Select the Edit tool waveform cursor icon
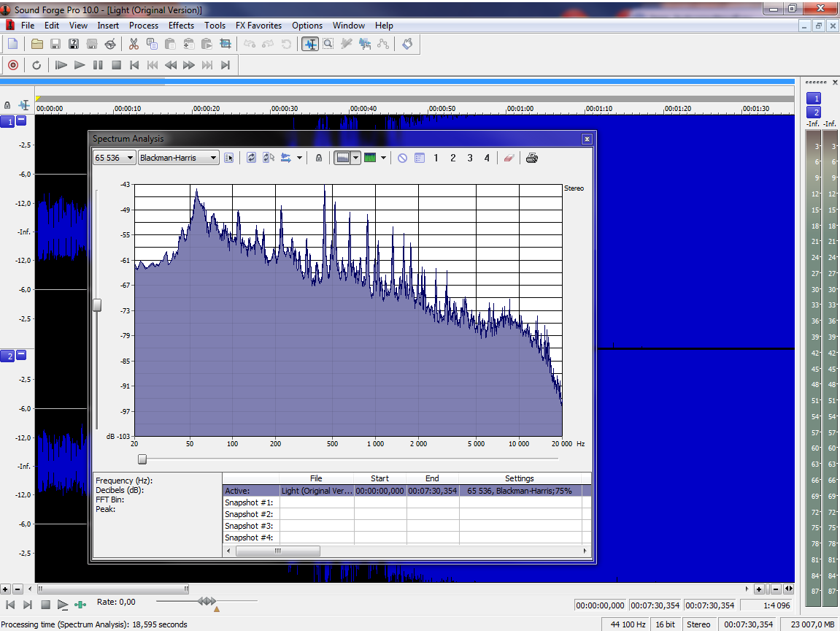 [x=310, y=44]
